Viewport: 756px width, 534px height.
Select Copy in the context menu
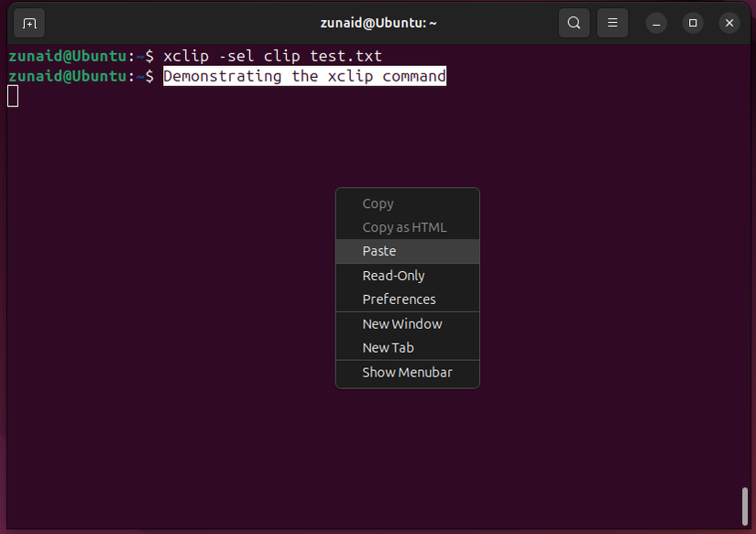(x=378, y=202)
